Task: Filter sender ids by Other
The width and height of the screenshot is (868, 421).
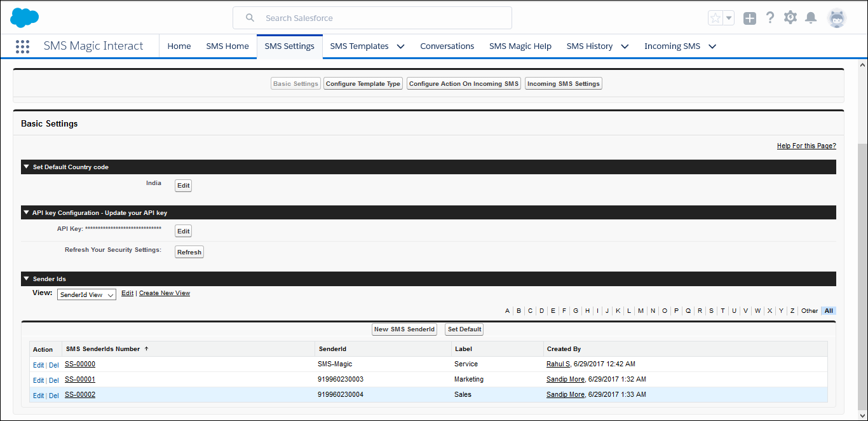Action: coord(810,311)
